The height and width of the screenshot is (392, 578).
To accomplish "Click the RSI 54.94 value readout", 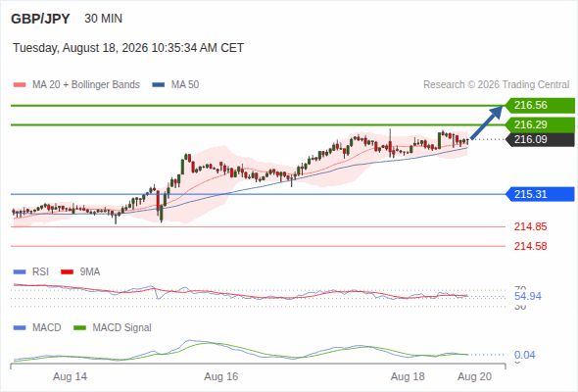I will [x=528, y=296].
